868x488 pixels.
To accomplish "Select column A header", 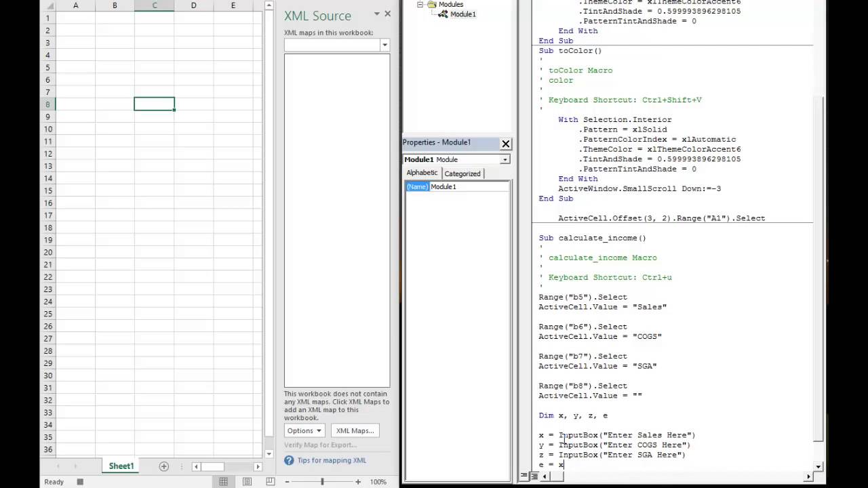I will coord(75,5).
